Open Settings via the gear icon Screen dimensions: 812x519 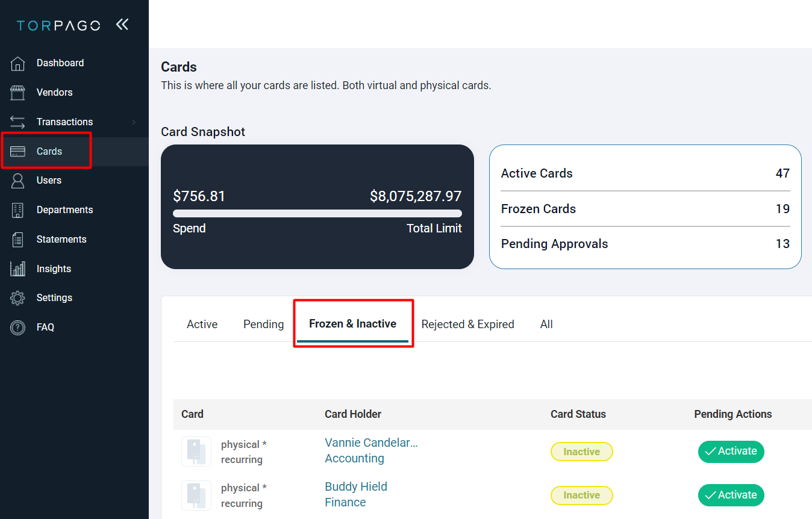click(17, 297)
